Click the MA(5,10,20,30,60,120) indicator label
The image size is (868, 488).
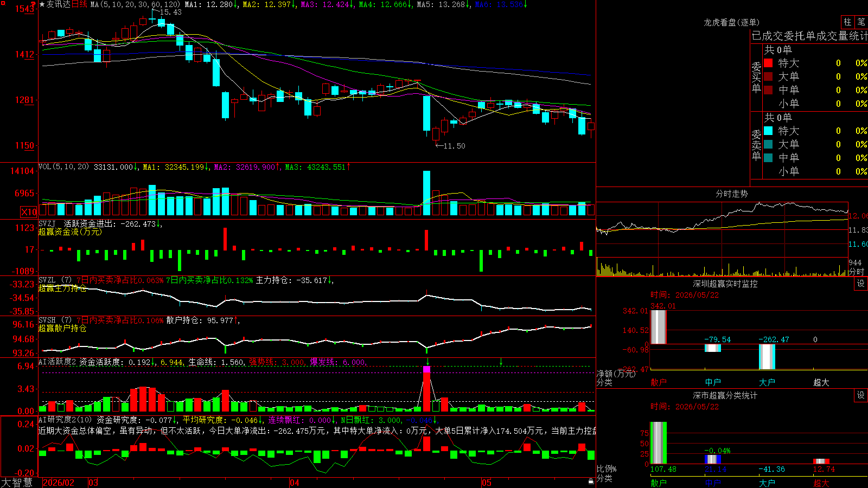[x=136, y=4]
